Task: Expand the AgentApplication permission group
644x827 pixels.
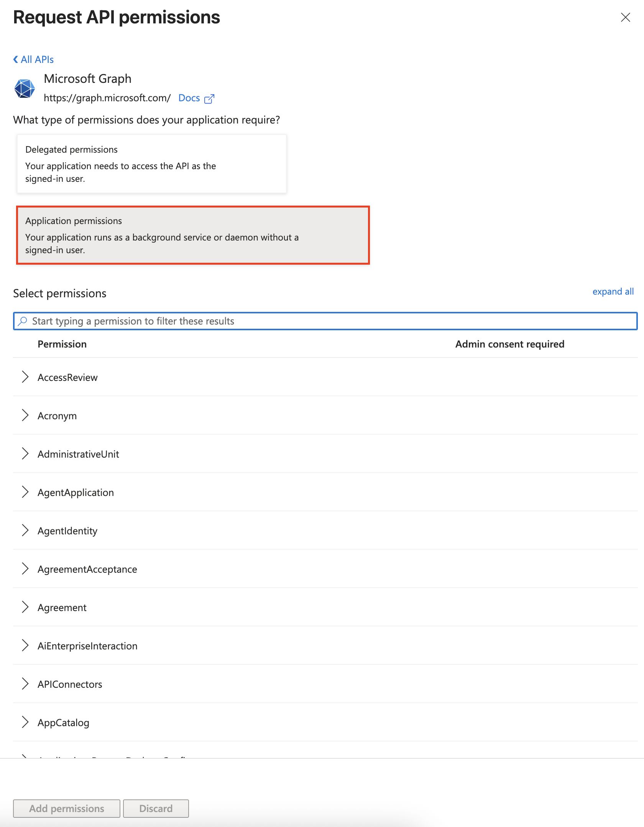Action: coord(26,492)
